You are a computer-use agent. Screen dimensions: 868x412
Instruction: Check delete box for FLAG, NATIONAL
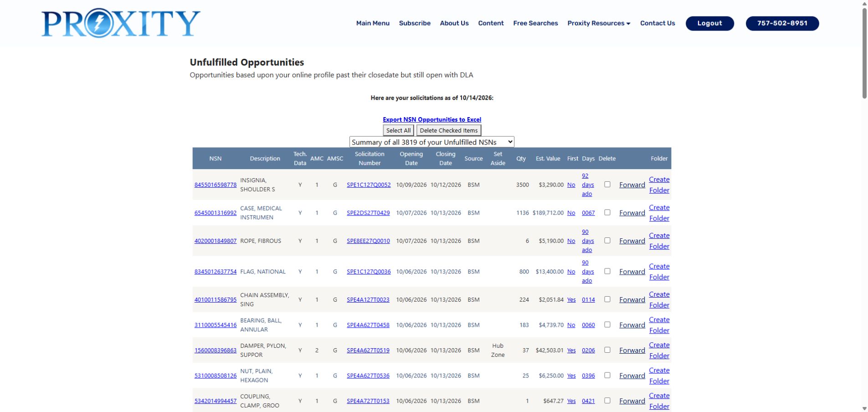click(x=607, y=271)
